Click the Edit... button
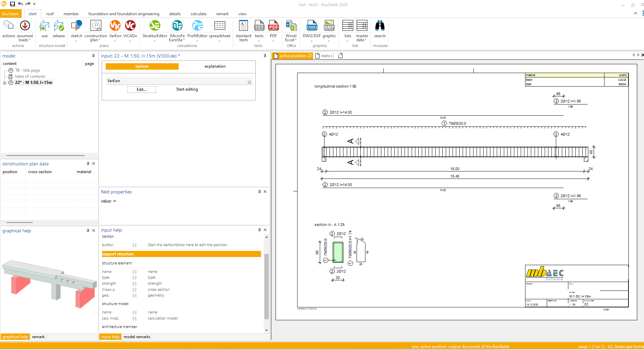Image resolution: width=644 pixels, height=350 pixels. [x=141, y=90]
